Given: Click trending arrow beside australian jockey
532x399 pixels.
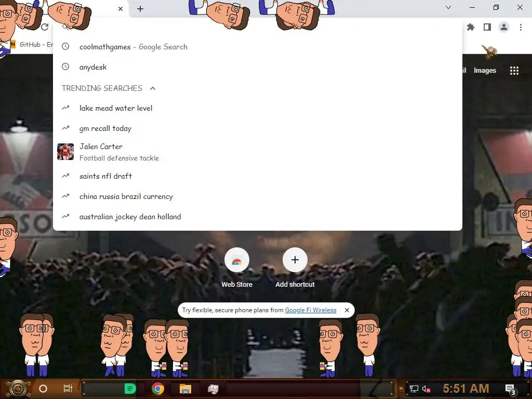Looking at the screenshot, I should click(x=65, y=217).
